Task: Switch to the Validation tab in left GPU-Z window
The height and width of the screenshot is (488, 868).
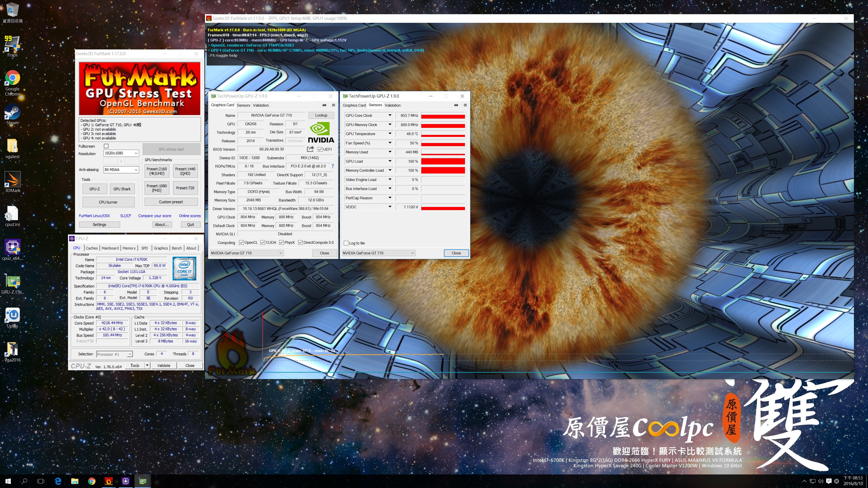Action: pyautogui.click(x=261, y=106)
